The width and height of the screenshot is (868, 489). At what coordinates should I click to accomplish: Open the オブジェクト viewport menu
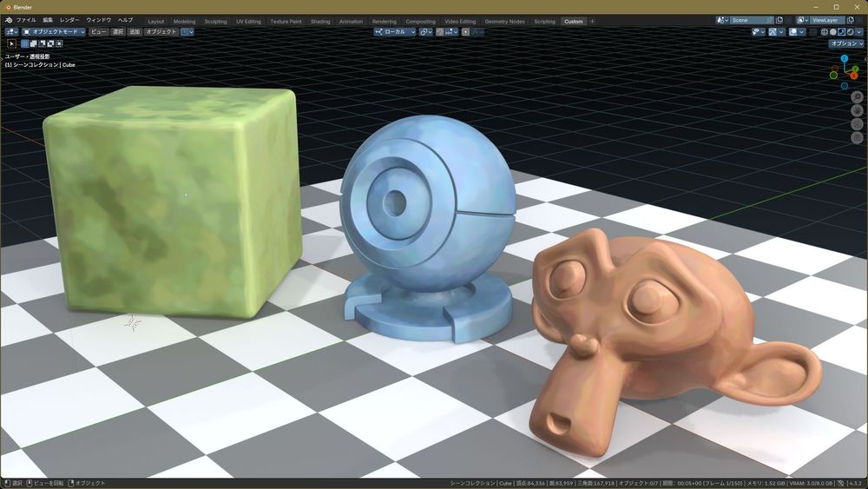(161, 31)
